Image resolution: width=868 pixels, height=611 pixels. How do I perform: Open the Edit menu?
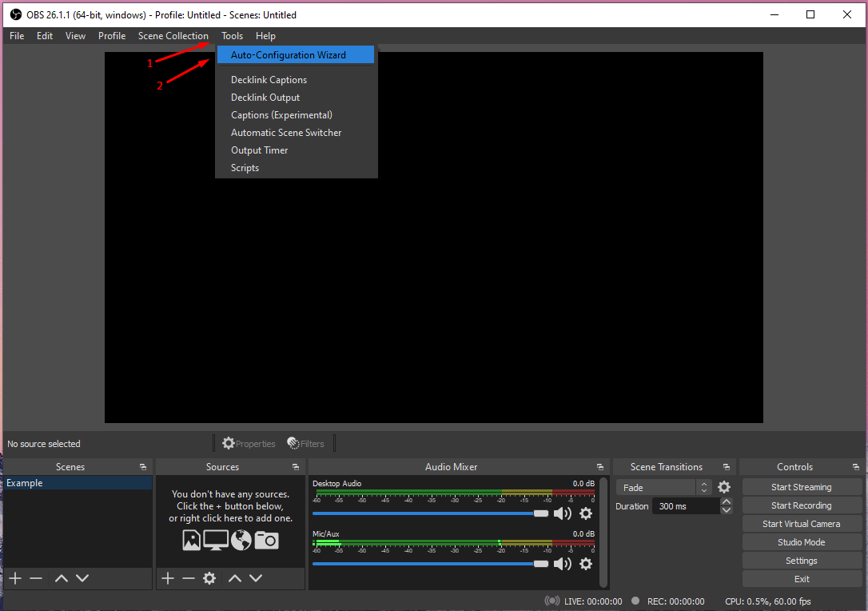click(45, 36)
